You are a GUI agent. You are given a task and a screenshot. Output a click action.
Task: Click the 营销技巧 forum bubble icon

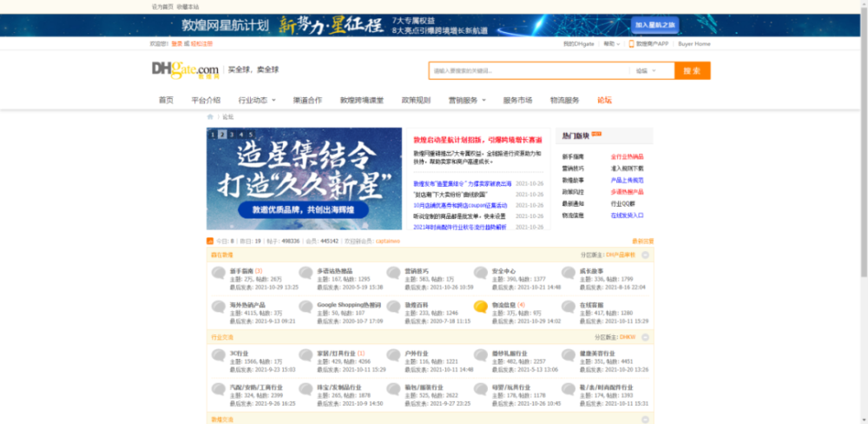click(393, 272)
